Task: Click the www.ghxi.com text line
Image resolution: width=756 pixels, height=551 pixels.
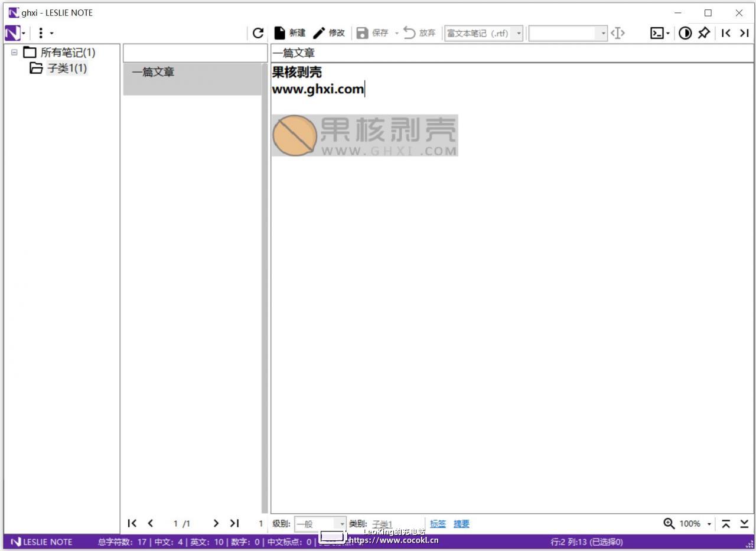Action: tap(318, 89)
